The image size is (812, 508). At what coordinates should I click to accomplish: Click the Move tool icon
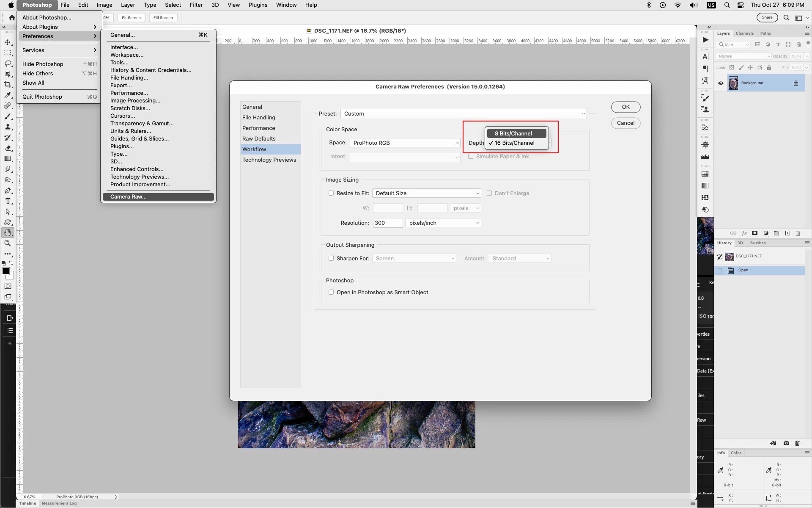pyautogui.click(x=8, y=42)
